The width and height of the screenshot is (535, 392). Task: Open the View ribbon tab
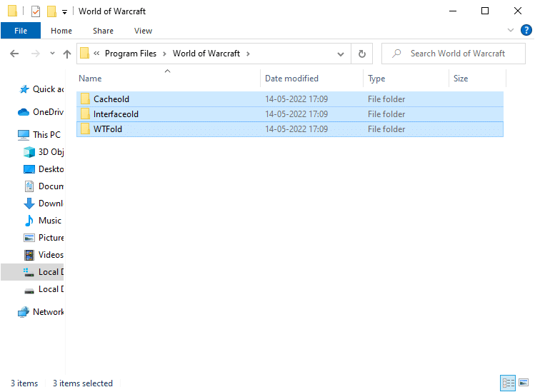pyautogui.click(x=143, y=31)
